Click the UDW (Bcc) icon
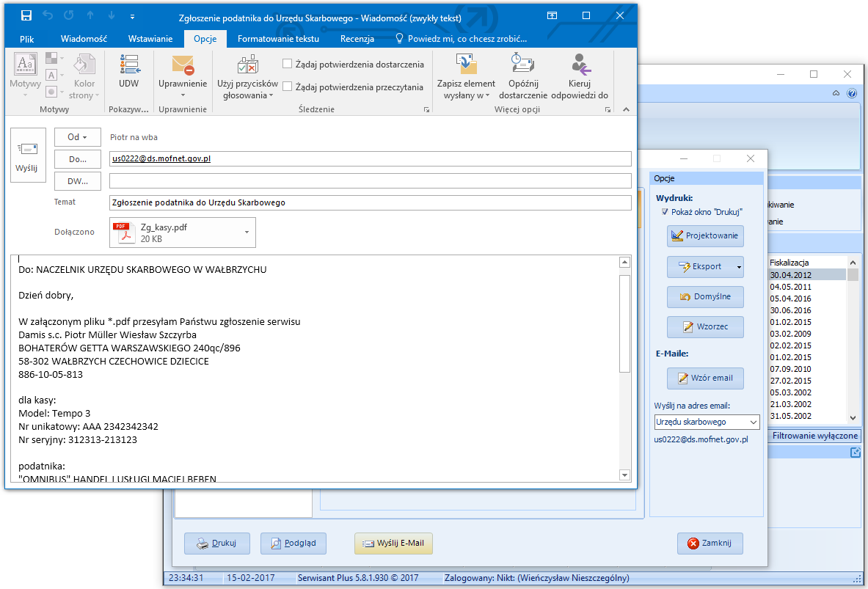This screenshot has width=868, height=589. [128, 67]
